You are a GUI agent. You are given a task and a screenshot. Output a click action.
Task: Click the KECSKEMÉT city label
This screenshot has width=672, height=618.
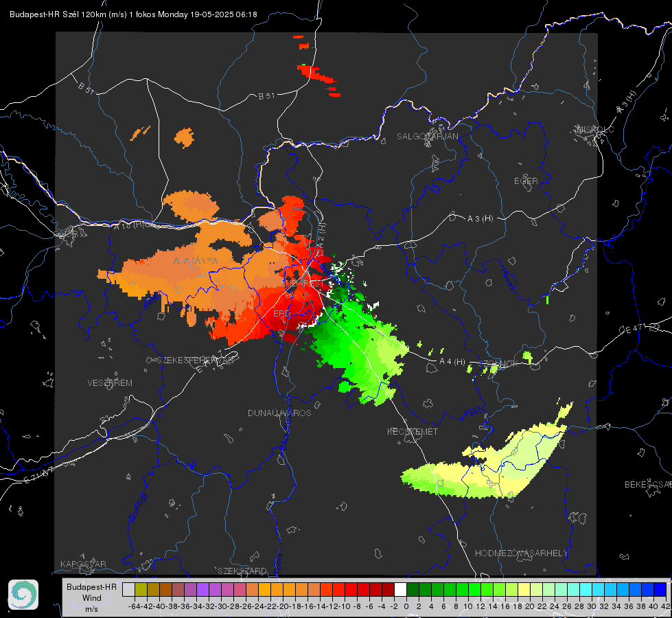(413, 431)
